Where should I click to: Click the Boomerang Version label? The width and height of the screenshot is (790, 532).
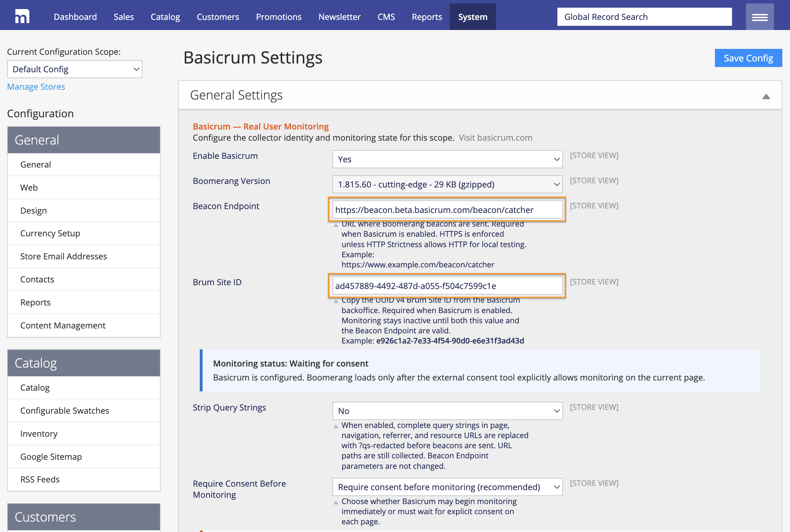[231, 181]
